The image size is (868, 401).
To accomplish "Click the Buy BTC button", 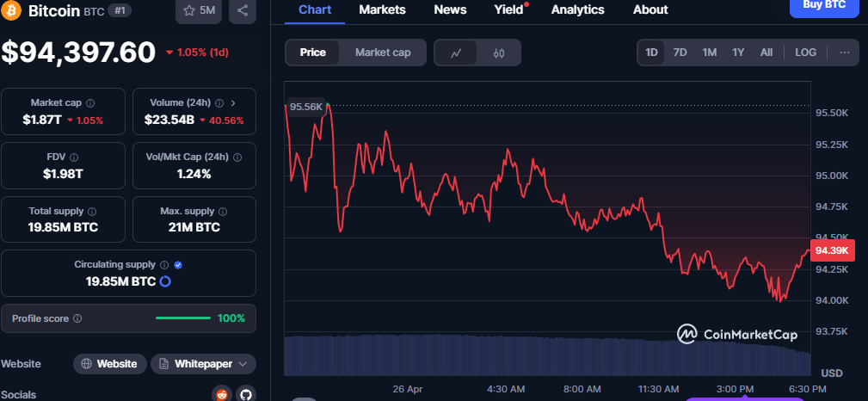I will (824, 7).
